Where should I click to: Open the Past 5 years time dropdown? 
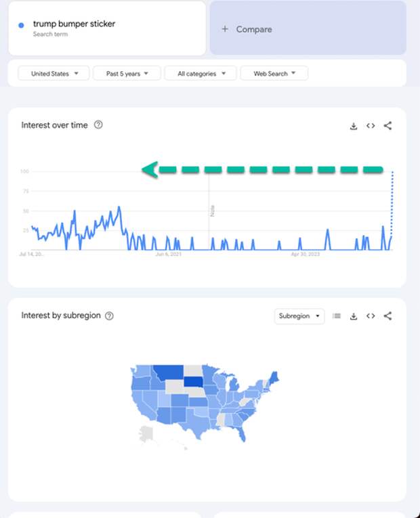pyautogui.click(x=127, y=73)
